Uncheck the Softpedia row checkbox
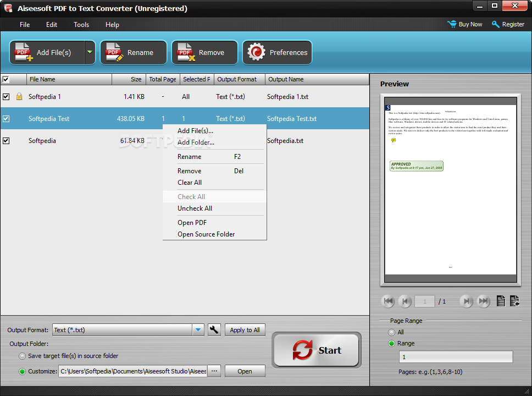 point(6,141)
